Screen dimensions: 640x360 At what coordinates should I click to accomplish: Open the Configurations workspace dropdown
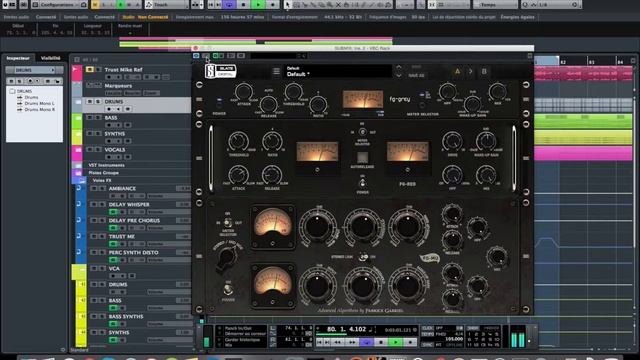[x=59, y=5]
